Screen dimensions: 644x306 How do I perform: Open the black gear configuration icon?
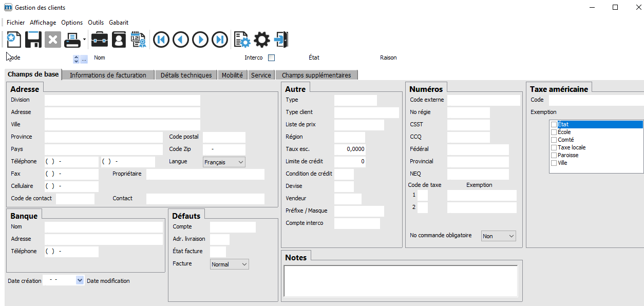pyautogui.click(x=262, y=40)
